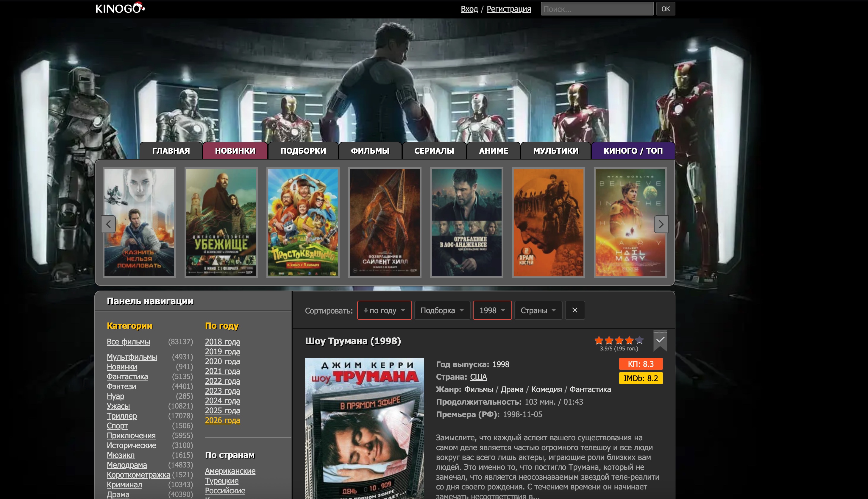The height and width of the screenshot is (499, 868).
Task: Open the Сайлент Хилл poster thumbnail
Action: click(384, 223)
